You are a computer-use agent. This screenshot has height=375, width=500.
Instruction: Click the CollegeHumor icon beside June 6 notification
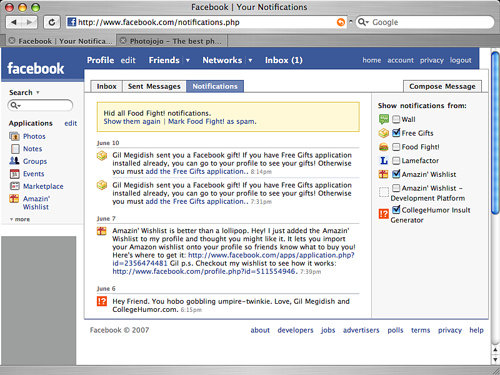click(102, 301)
